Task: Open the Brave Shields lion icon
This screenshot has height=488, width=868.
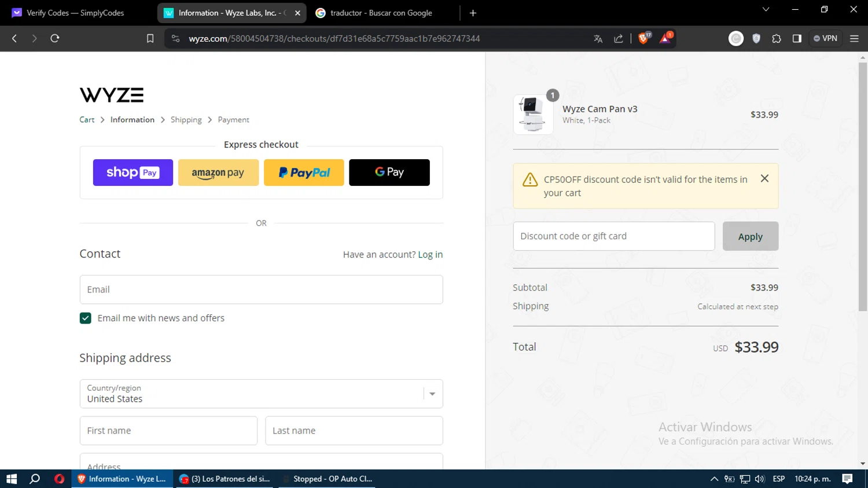Action: (x=643, y=38)
